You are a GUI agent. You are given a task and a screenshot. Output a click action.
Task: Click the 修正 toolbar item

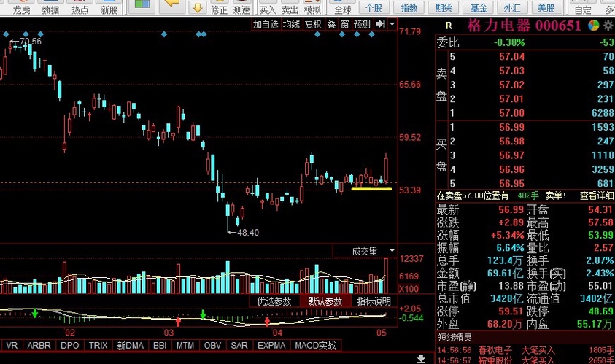pos(219,9)
